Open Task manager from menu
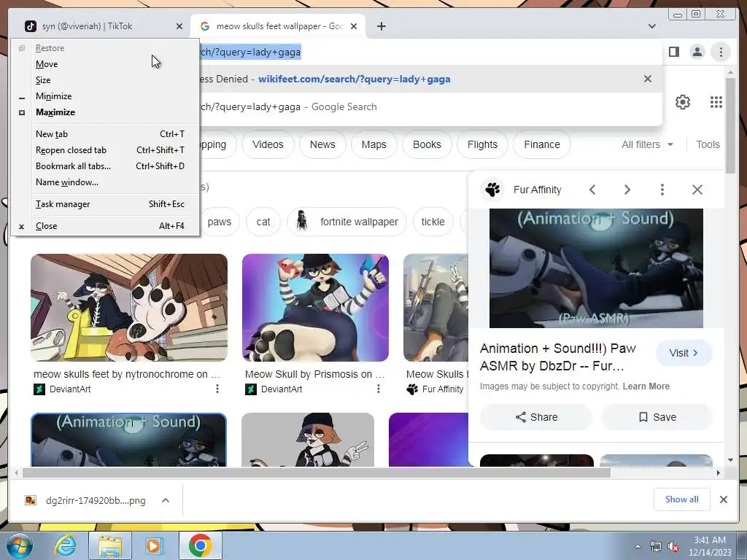This screenshot has height=560, width=747. pyautogui.click(x=105, y=204)
